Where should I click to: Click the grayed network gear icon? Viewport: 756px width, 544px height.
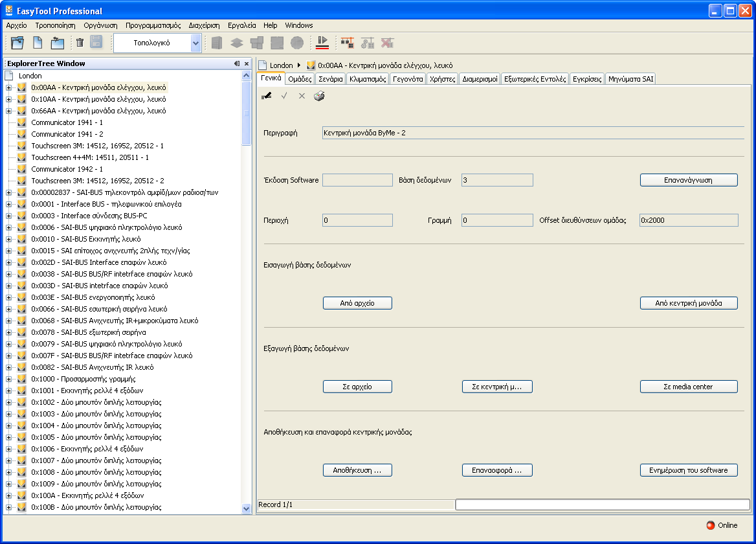tap(368, 43)
